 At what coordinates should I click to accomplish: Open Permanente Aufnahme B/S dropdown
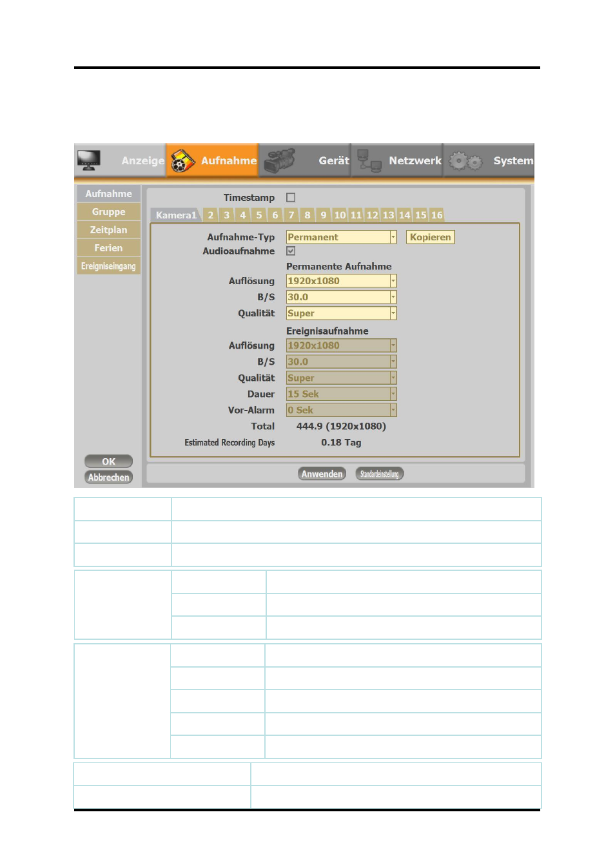point(341,297)
